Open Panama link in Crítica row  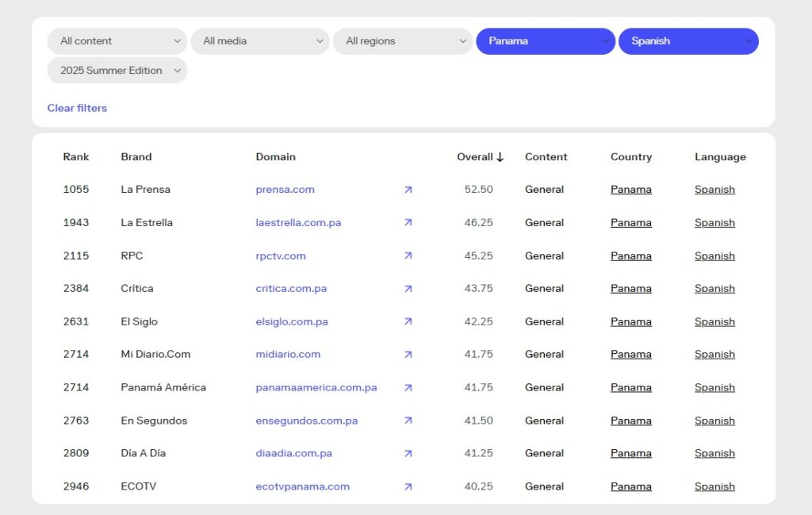[630, 289]
